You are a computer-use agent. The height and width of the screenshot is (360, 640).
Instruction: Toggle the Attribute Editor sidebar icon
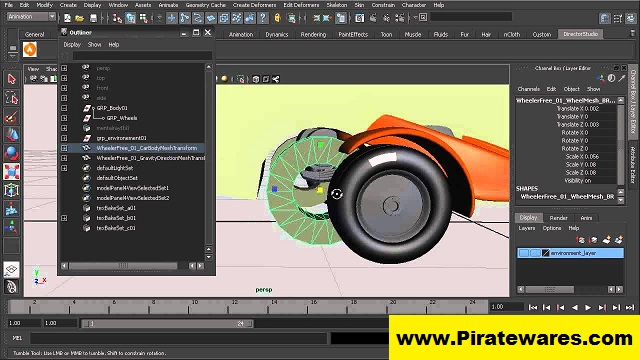tap(605, 18)
